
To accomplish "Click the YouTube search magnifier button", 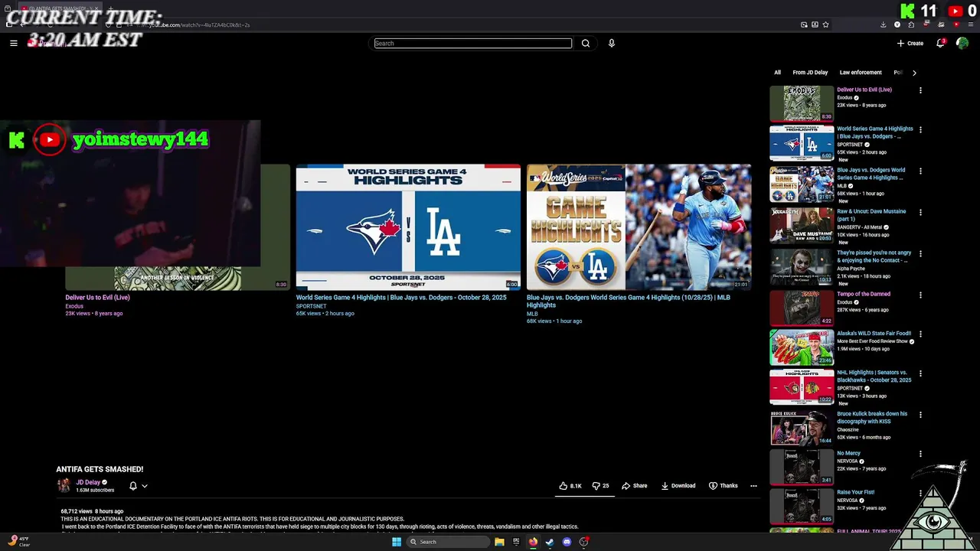I will (x=586, y=44).
